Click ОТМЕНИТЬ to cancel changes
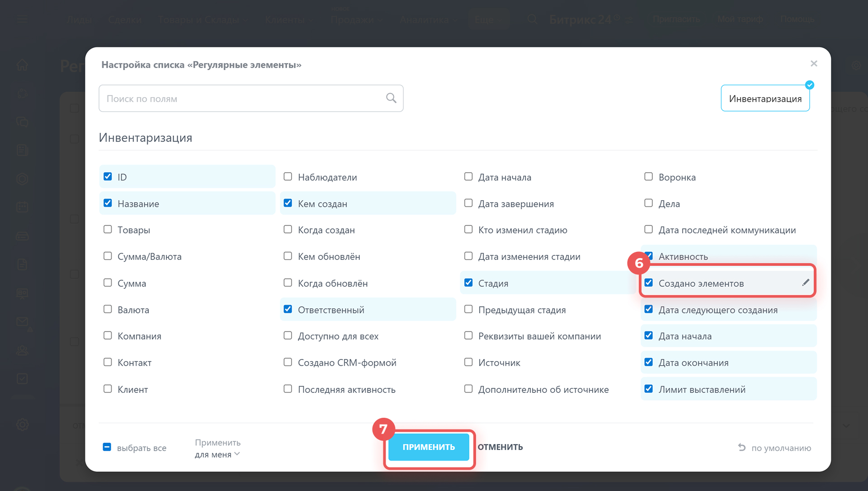The width and height of the screenshot is (868, 491). [500, 447]
